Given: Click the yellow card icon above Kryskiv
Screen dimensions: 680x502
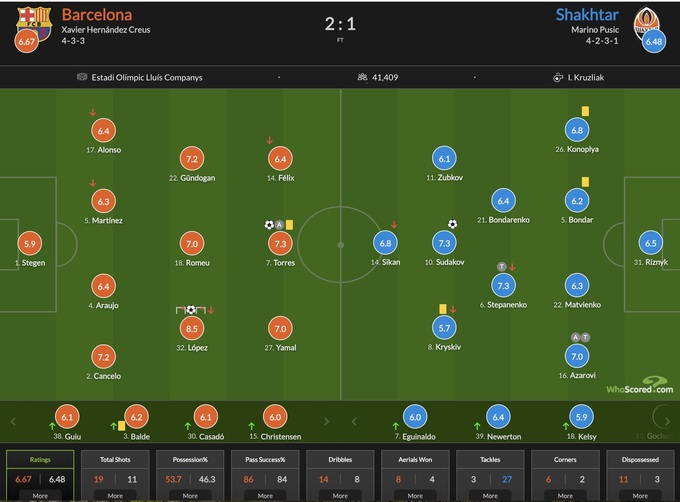Looking at the screenshot, I should (x=441, y=309).
